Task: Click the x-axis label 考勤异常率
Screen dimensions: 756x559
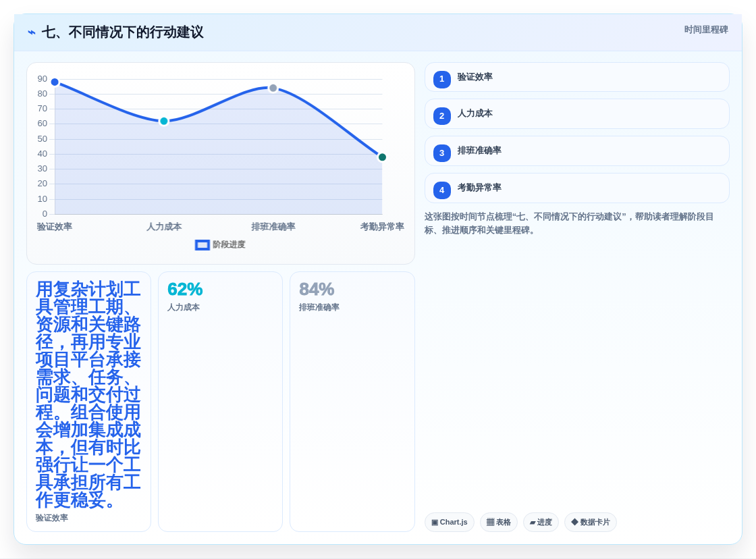Action: (382, 227)
